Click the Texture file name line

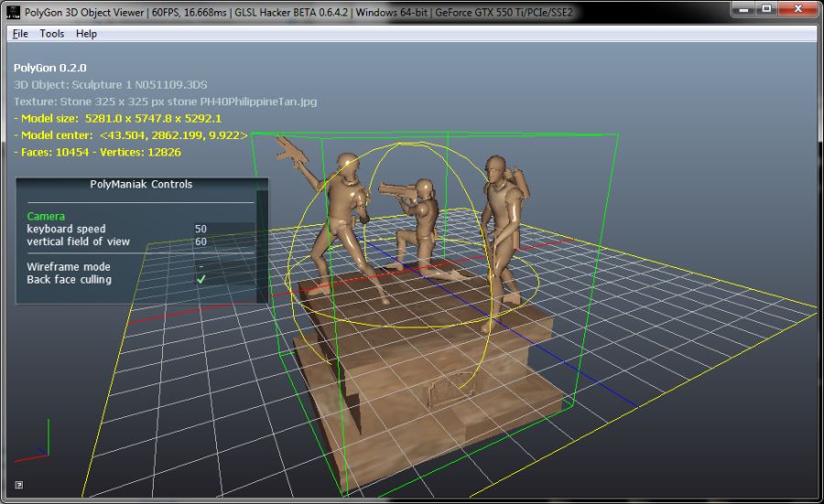coord(165,102)
